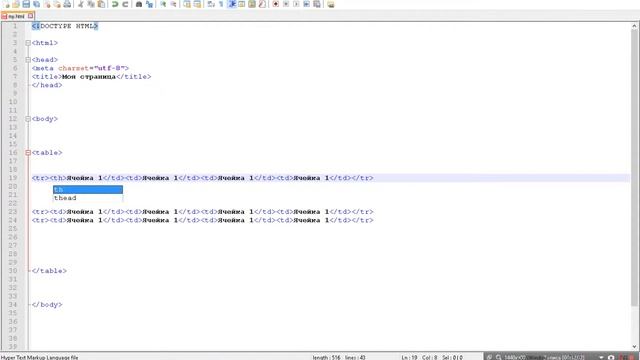The height and width of the screenshot is (360, 640).
Task: Open the Function List toolbar icon
Action: coord(262,4)
